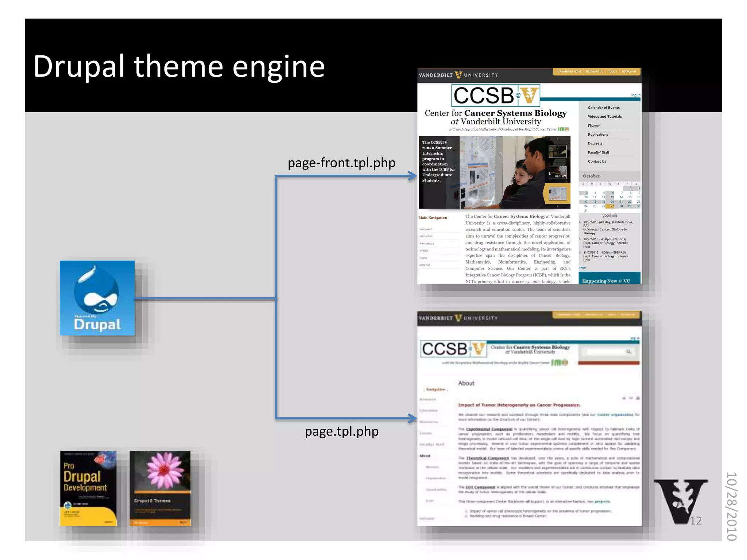The width and height of the screenshot is (747, 560).
Task: Click the log in link
Action: coord(635,95)
